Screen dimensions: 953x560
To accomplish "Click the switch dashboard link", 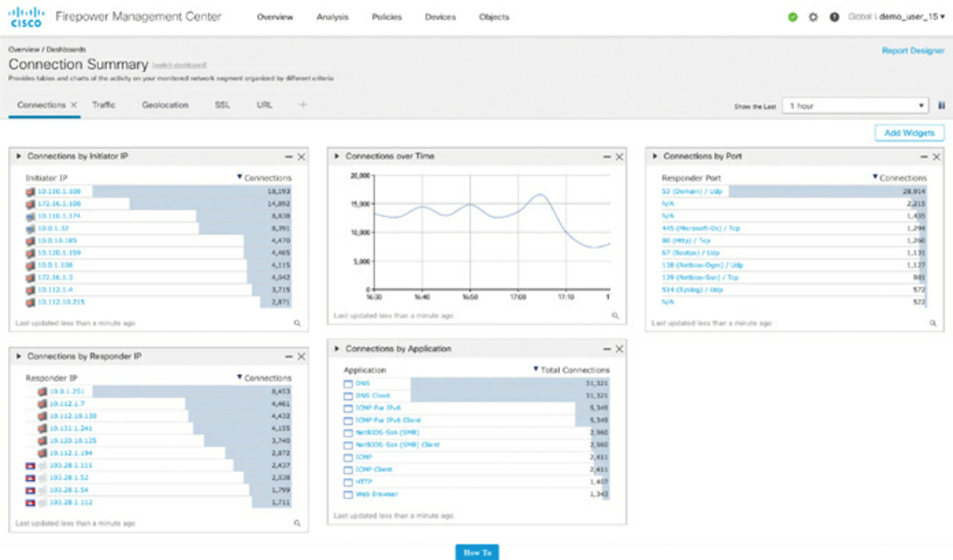I will pyautogui.click(x=179, y=65).
